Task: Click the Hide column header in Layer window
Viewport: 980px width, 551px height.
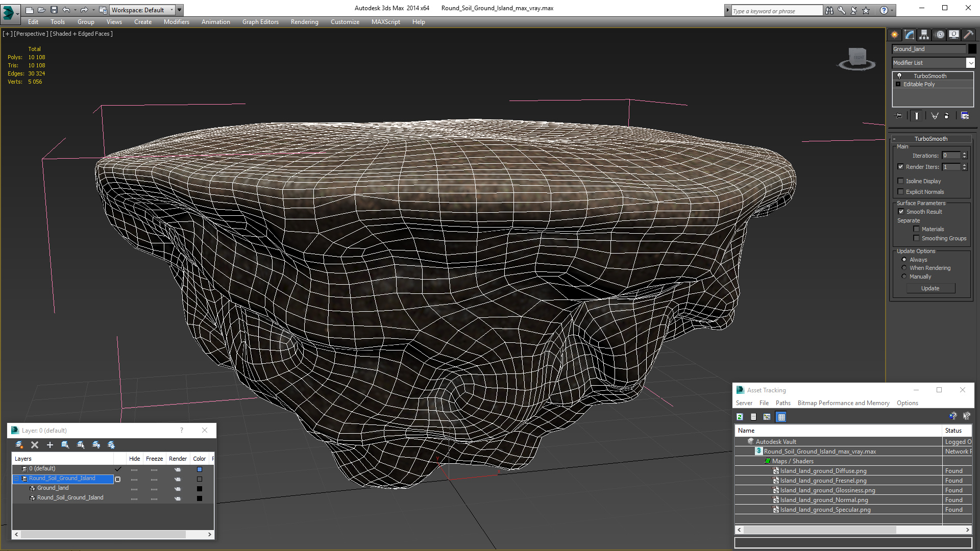Action: (134, 459)
